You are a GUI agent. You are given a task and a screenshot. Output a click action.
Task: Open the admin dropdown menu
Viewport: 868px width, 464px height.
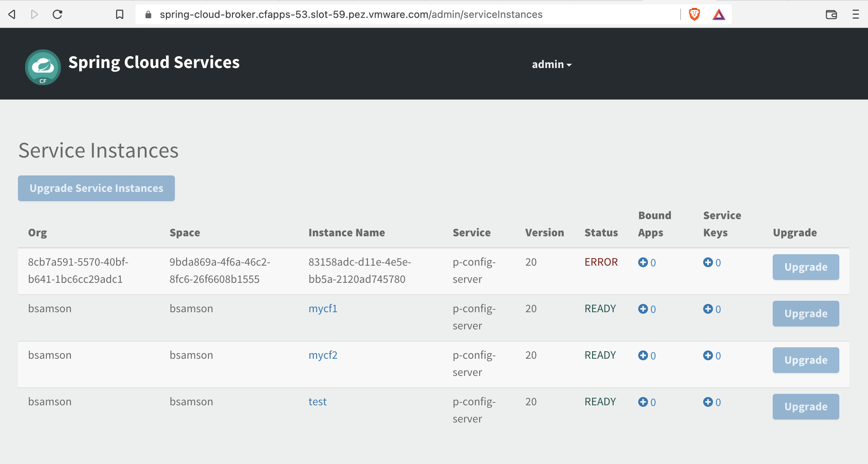click(551, 64)
